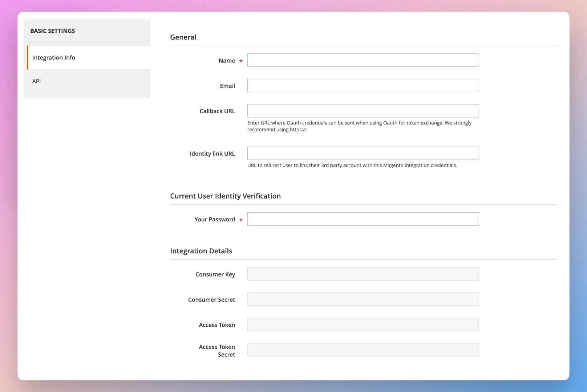This screenshot has height=392, width=587.
Task: Focus the Identity link URL field
Action: (x=363, y=153)
